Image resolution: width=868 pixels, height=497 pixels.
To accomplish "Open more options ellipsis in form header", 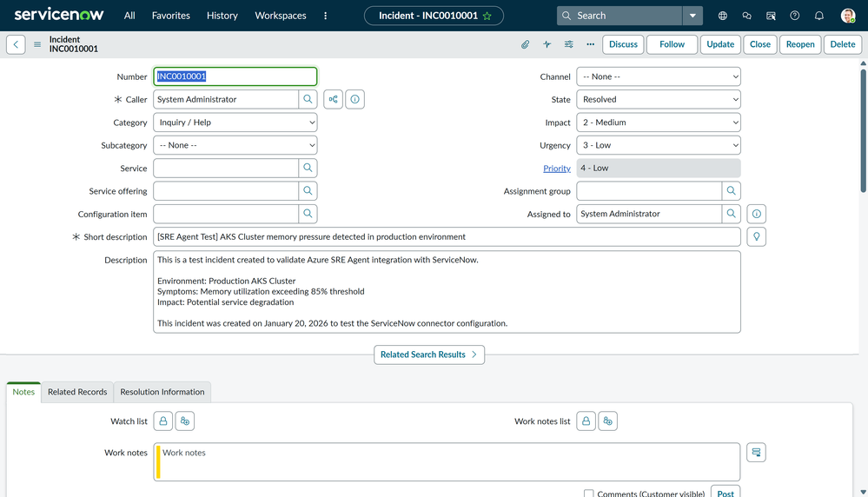I will 591,44.
